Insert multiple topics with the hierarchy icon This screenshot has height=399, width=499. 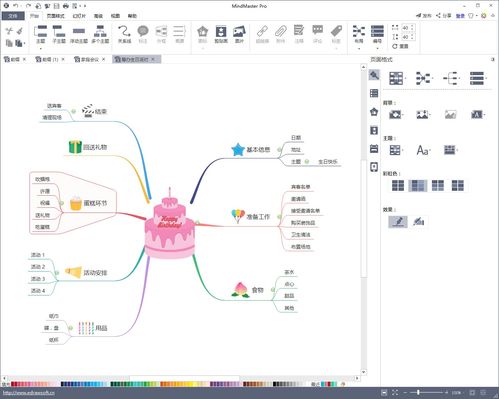(100, 34)
